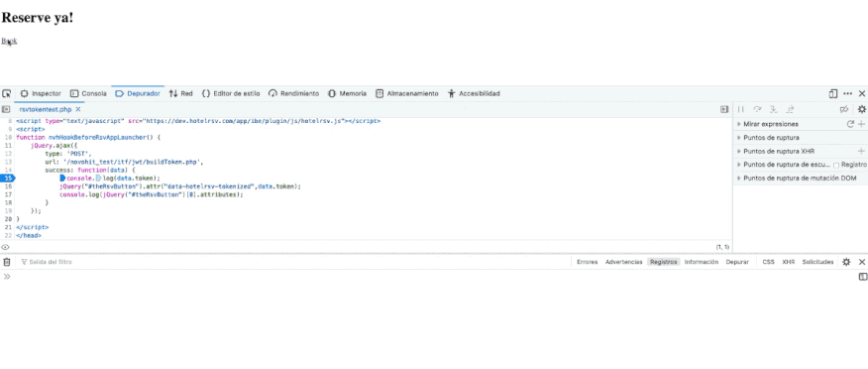This screenshot has height=369, width=868.
Task: Open the Accesibilidad tab
Action: 474,93
